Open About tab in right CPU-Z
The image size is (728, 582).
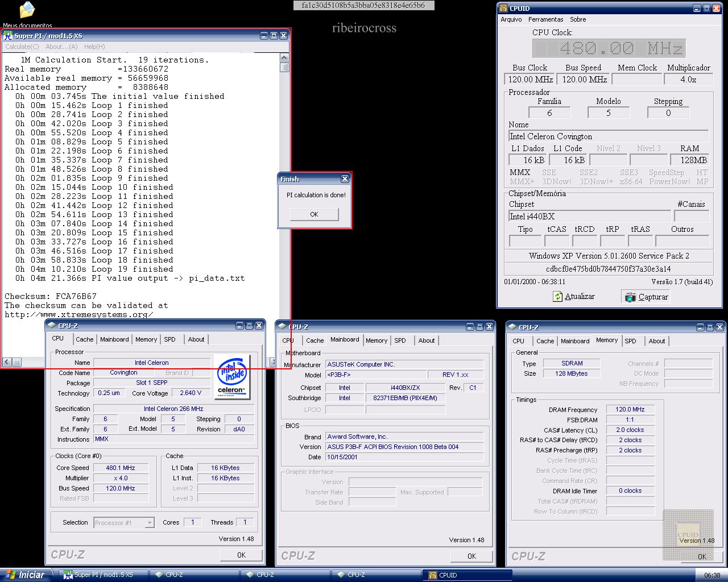(x=657, y=341)
